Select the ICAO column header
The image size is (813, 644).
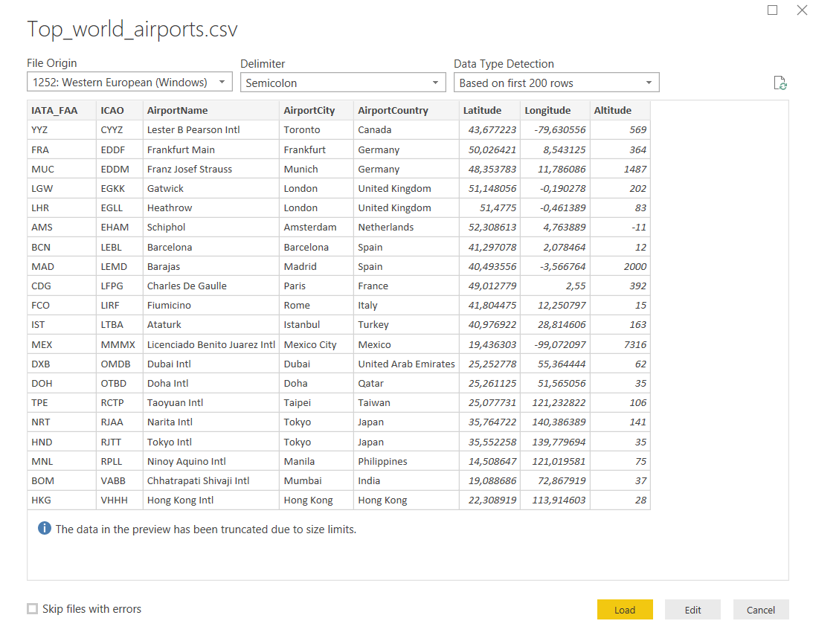click(113, 110)
